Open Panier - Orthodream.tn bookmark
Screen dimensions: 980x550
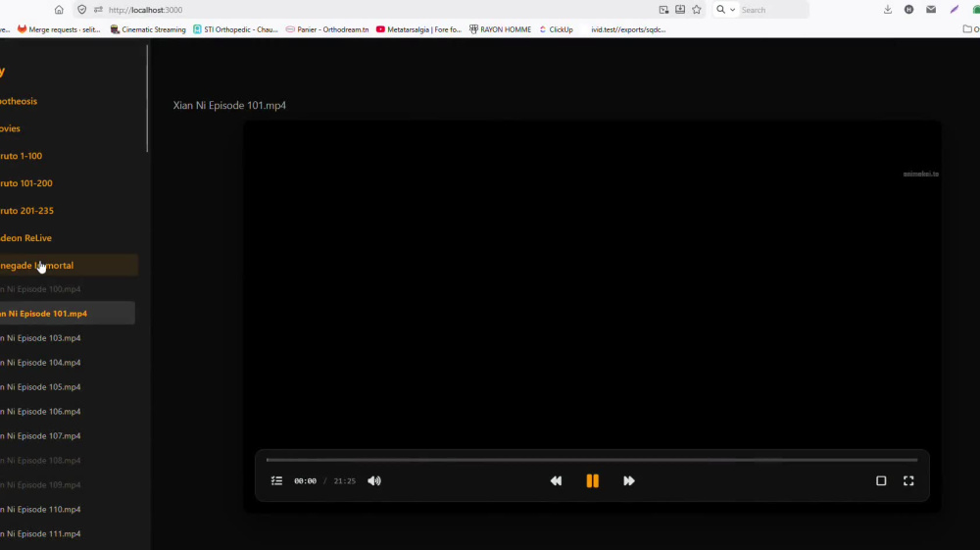pyautogui.click(x=327, y=29)
